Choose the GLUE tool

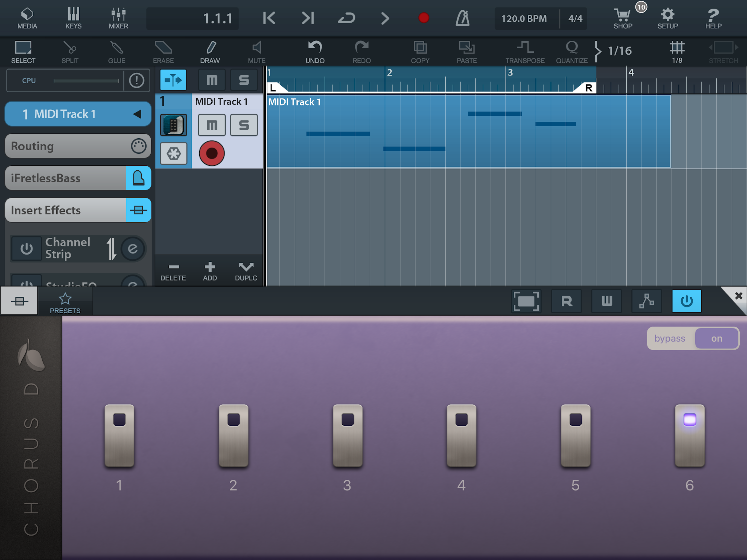pos(116,52)
